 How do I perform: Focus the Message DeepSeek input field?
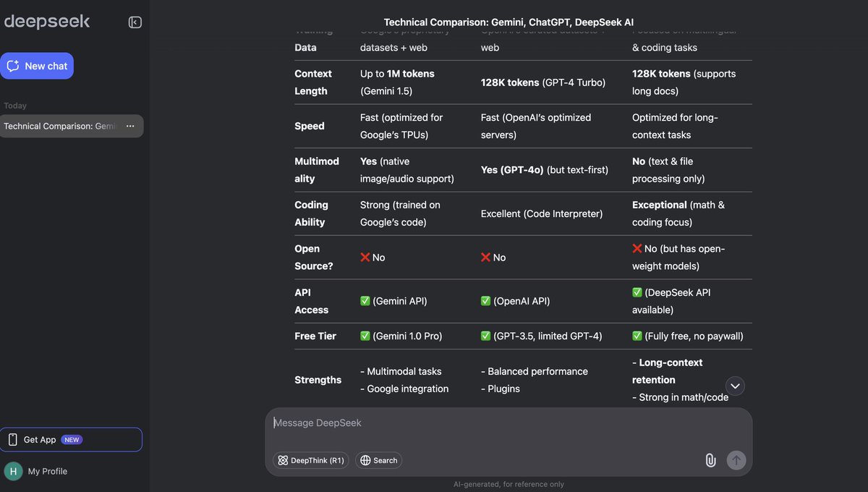coord(506,423)
